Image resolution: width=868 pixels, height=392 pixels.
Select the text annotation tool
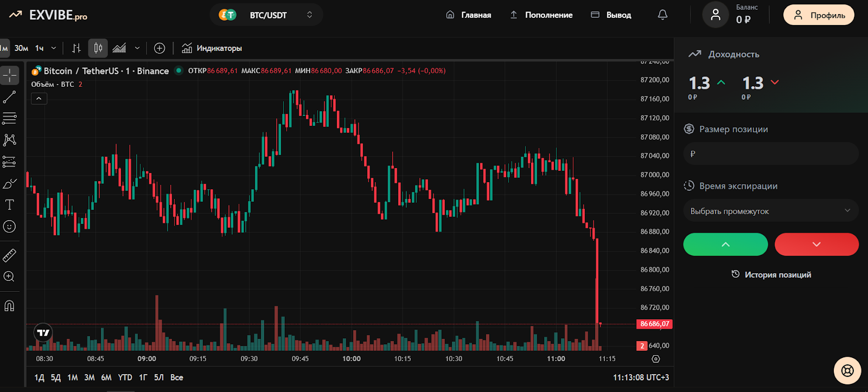(x=9, y=205)
